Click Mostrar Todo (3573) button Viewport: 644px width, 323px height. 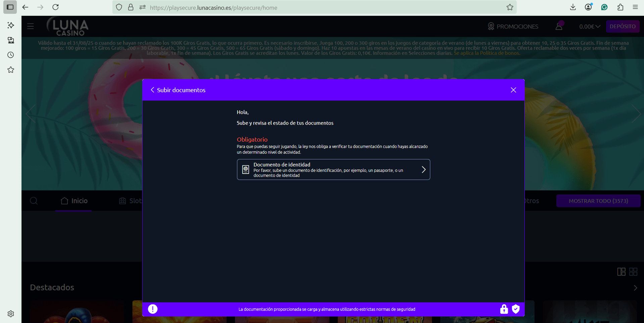click(598, 201)
